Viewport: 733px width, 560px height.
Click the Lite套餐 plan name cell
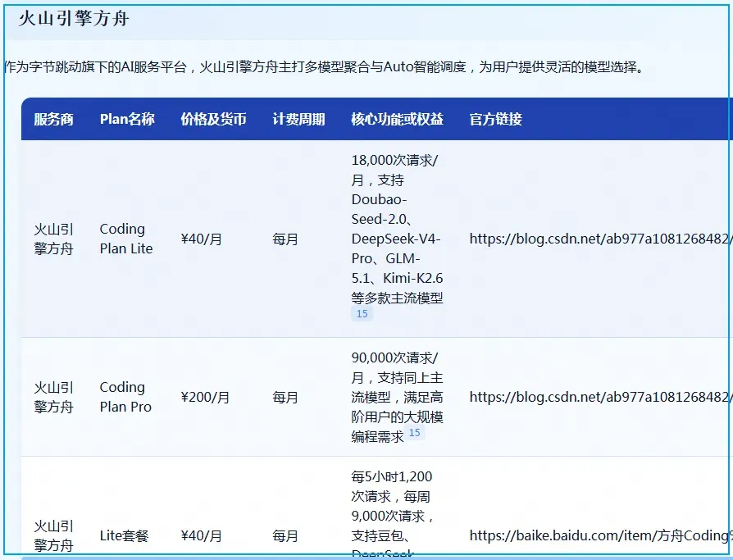coord(124,535)
